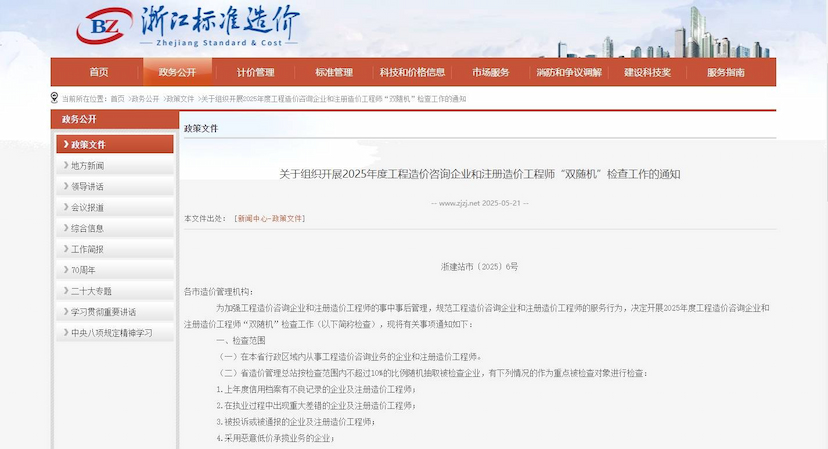Open the 计价管理 navigation menu
The height and width of the screenshot is (449, 828).
pyautogui.click(x=255, y=72)
